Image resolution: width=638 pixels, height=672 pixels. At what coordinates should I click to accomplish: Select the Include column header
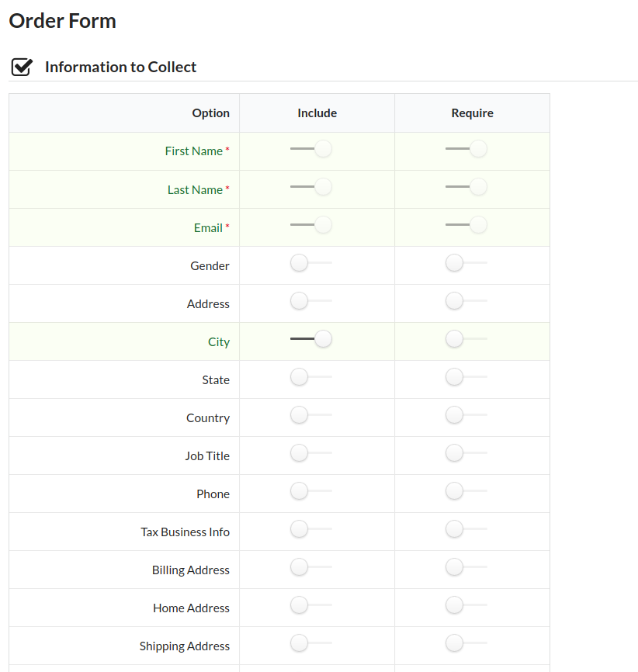[317, 113]
